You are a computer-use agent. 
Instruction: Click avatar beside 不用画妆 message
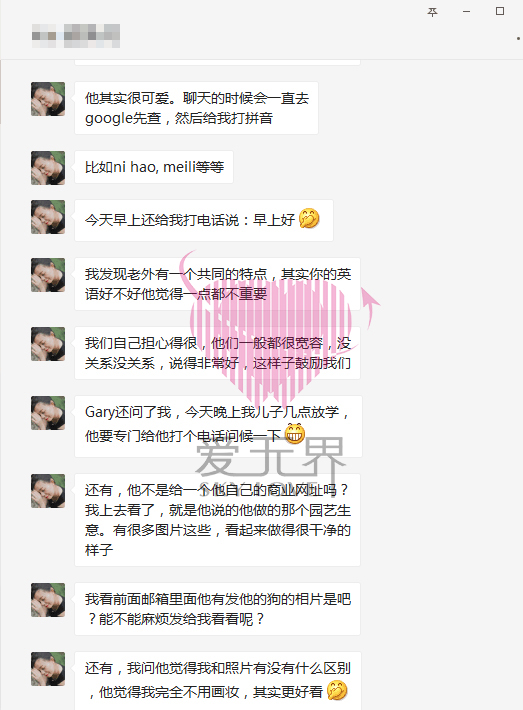[48, 669]
